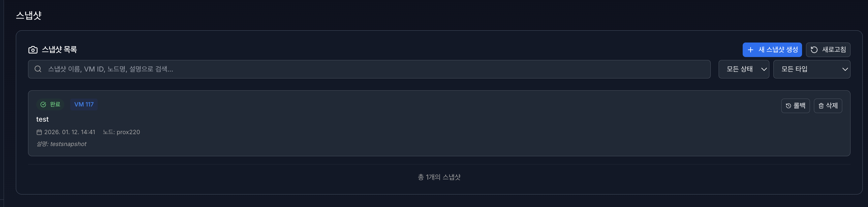Click the calendar icon beside the date
868x207 pixels.
[39, 132]
